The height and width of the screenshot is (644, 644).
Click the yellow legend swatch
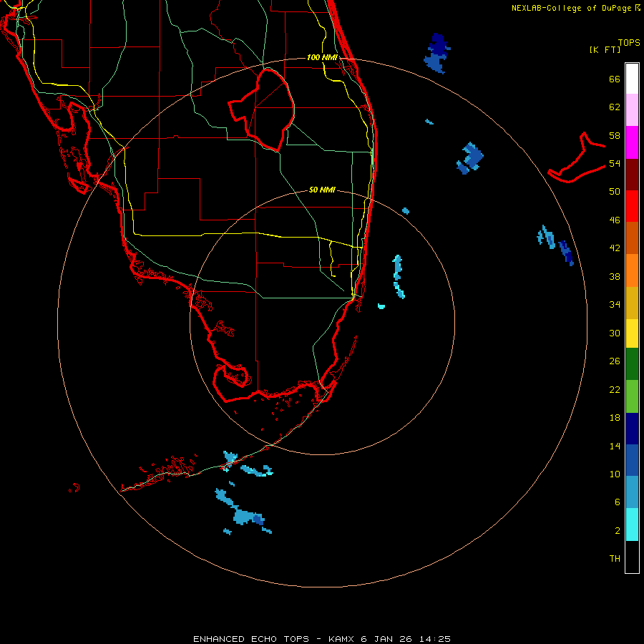[632, 333]
